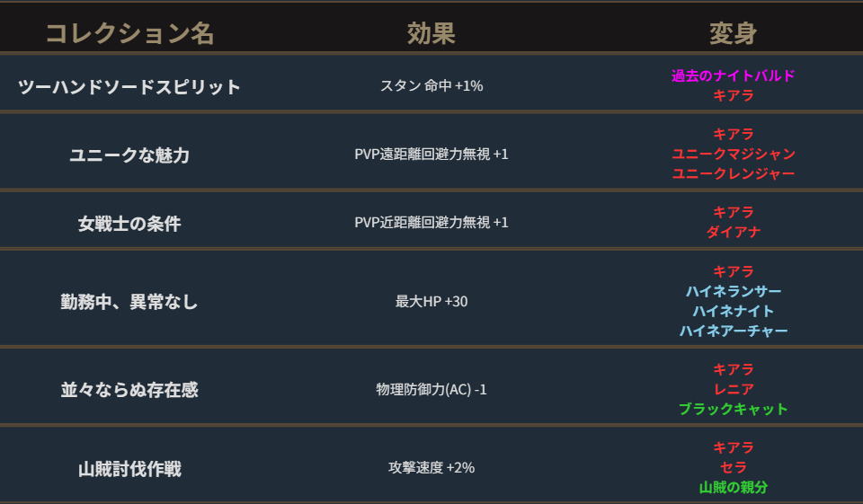Click the red セラ transformation name
863x504 pixels.
pyautogui.click(x=733, y=467)
